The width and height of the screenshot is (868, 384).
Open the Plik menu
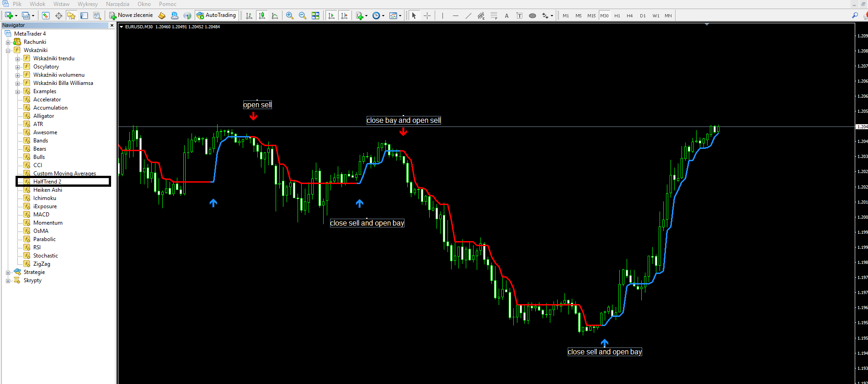click(17, 4)
